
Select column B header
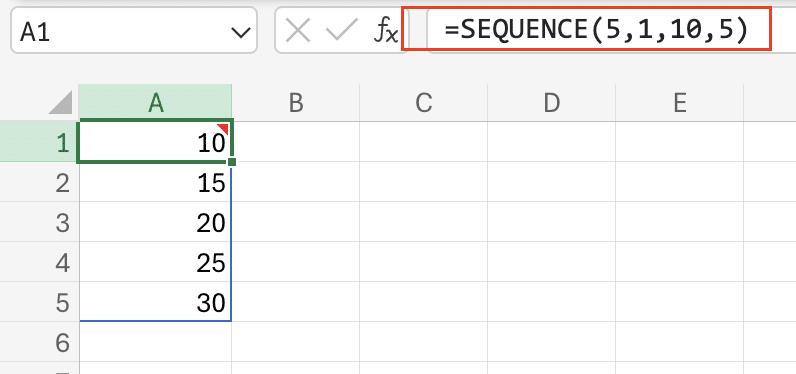tap(296, 103)
